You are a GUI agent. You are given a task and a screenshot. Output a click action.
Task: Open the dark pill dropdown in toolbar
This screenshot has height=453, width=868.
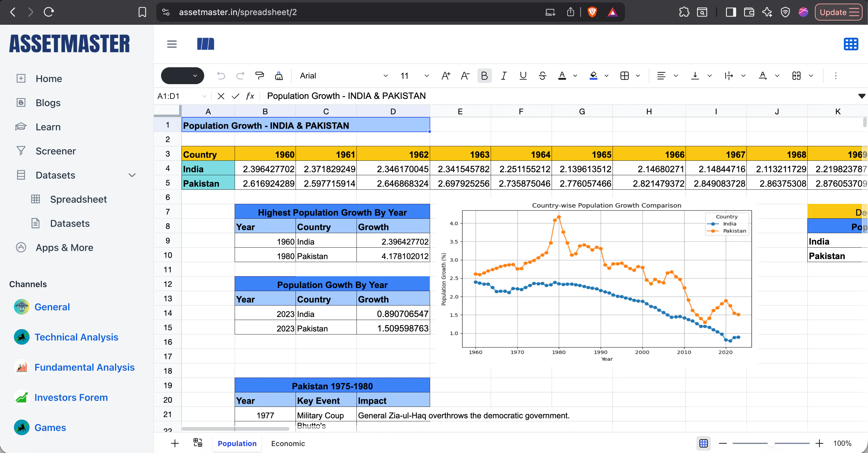click(x=182, y=76)
